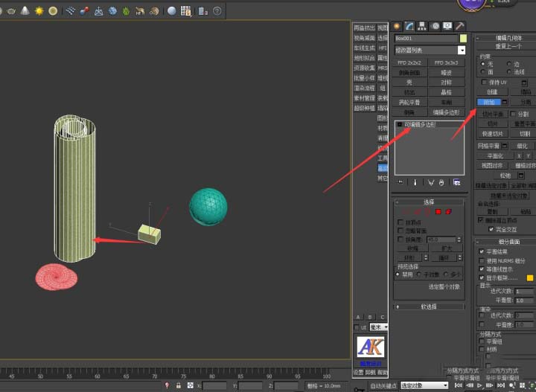This screenshot has width=536, height=392.
Task: Click the yellow circle icon in toolbar
Action: [53, 11]
